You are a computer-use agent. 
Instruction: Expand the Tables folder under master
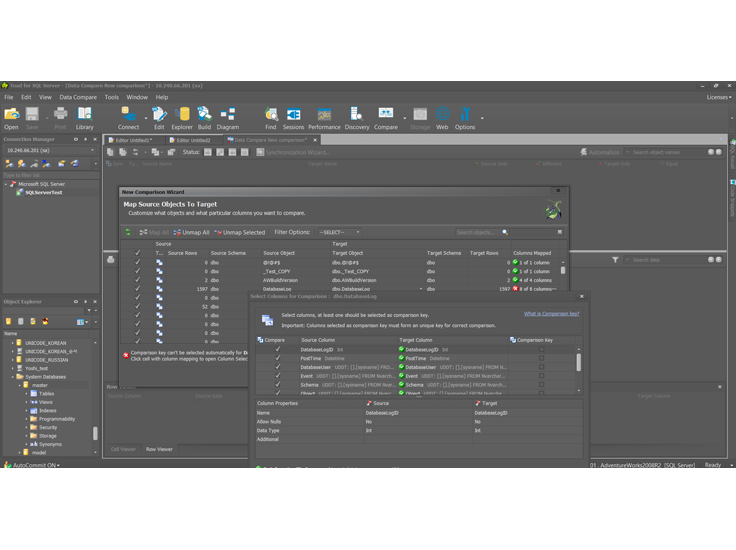[26, 394]
